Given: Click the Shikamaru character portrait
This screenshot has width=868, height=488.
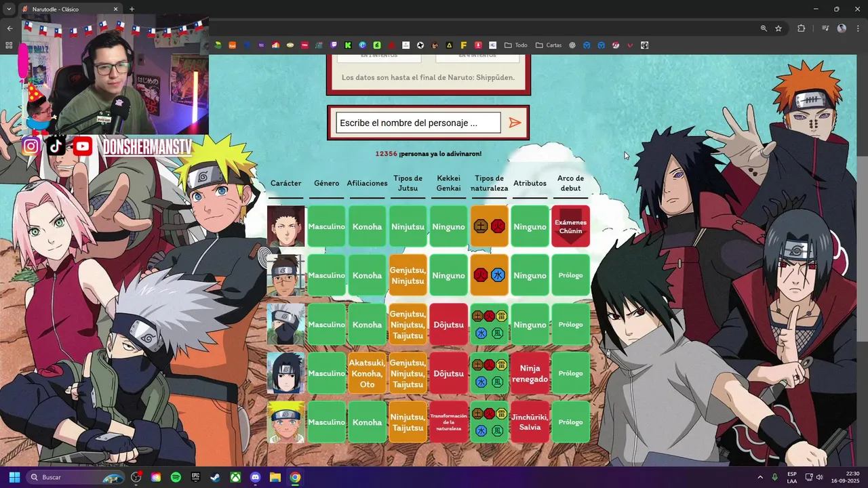Looking at the screenshot, I should [x=285, y=226].
